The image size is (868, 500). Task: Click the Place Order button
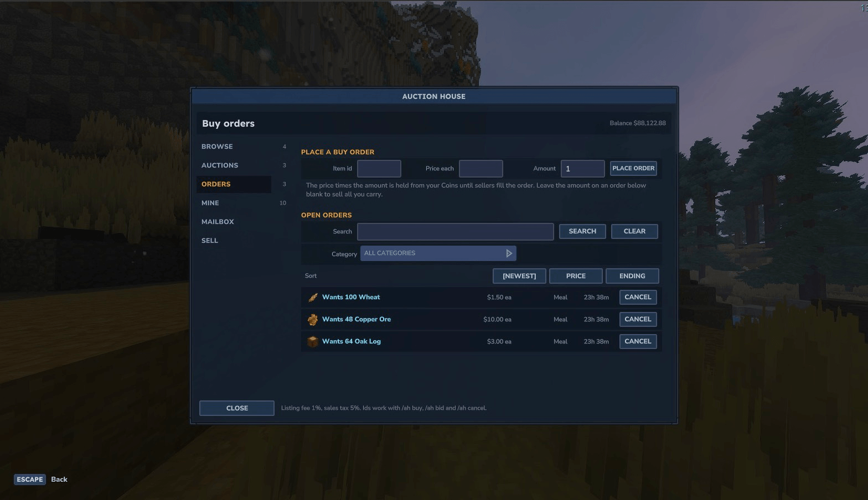(x=633, y=168)
